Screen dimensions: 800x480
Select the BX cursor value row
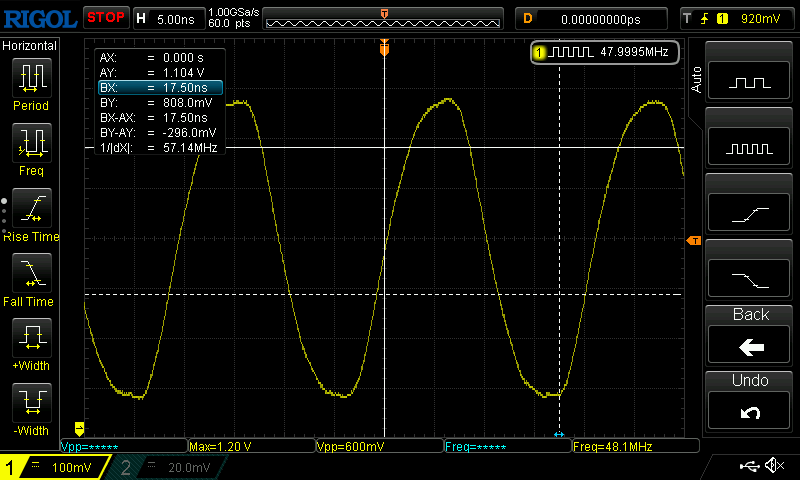[x=158, y=88]
